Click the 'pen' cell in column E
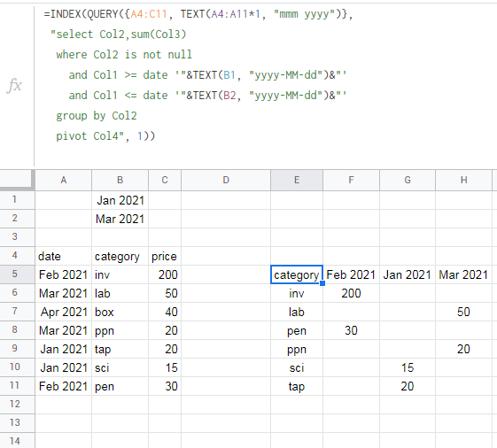497x448 pixels. [297, 330]
